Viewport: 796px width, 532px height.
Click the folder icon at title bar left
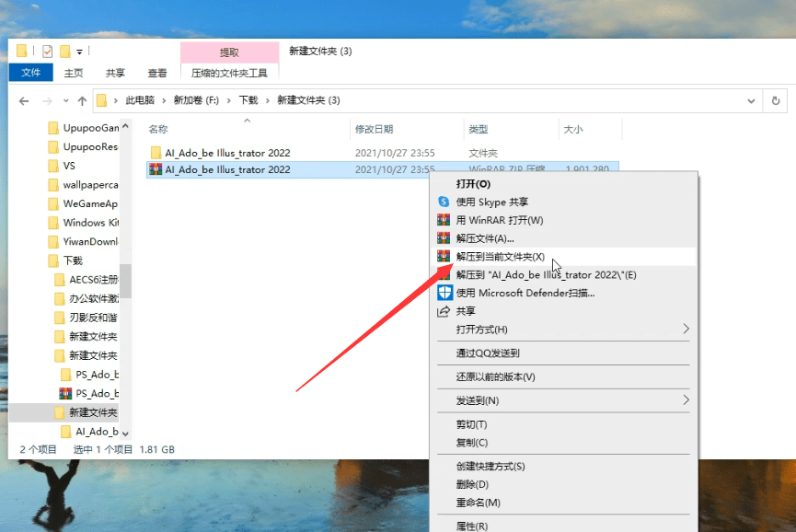point(22,51)
